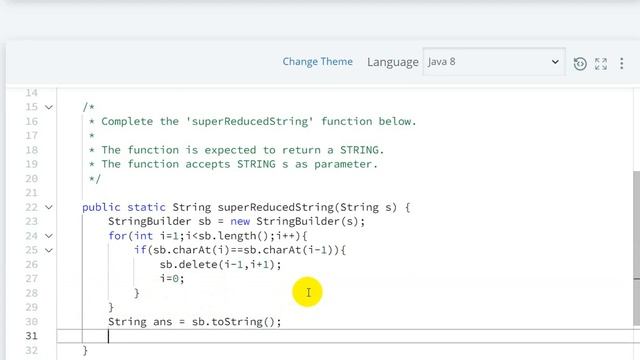Collapse the for loop at line 24

[49, 236]
